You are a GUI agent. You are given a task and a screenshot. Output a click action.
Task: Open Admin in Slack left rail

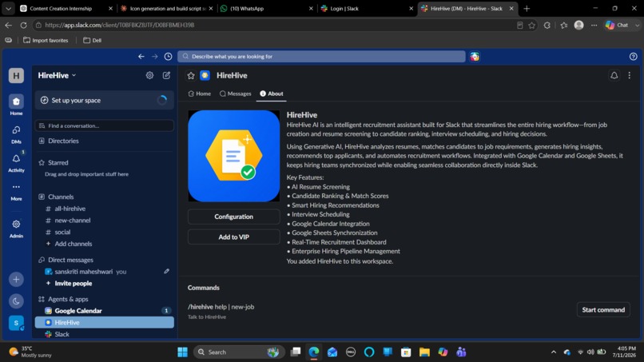pos(16,229)
